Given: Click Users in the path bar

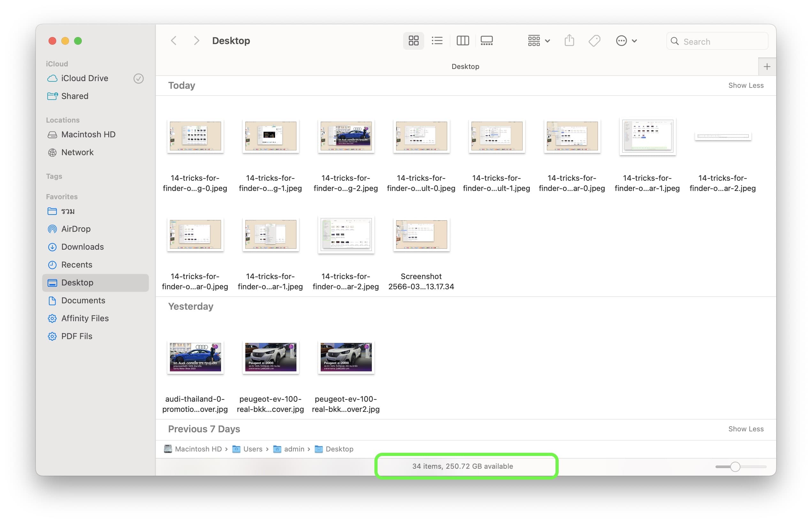Looking at the screenshot, I should coord(252,449).
